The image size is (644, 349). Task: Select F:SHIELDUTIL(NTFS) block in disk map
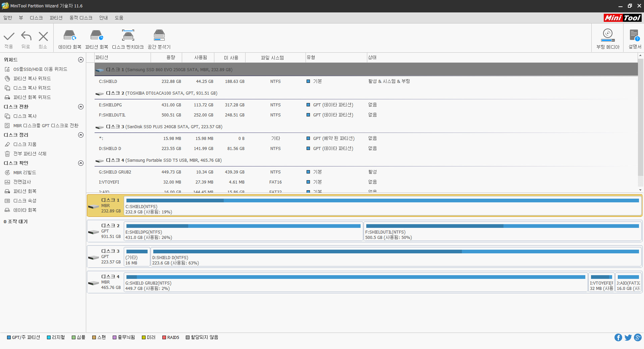tap(502, 231)
